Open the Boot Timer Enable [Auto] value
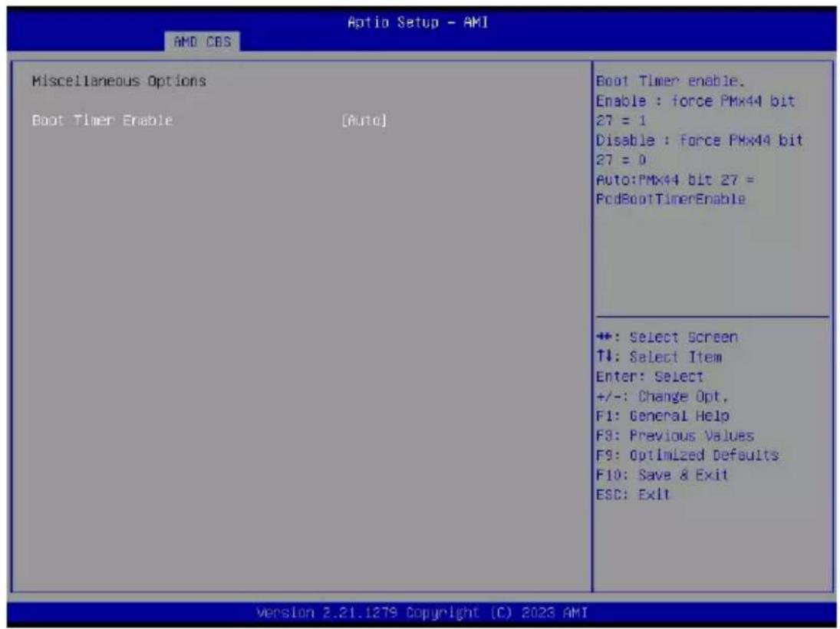The height and width of the screenshot is (629, 840). pyautogui.click(x=364, y=120)
